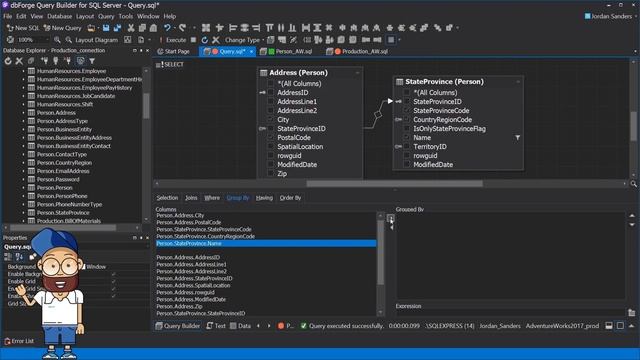The width and height of the screenshot is (640, 360).
Task: Click the Copy icon in the toolbar
Action: coord(142,28)
